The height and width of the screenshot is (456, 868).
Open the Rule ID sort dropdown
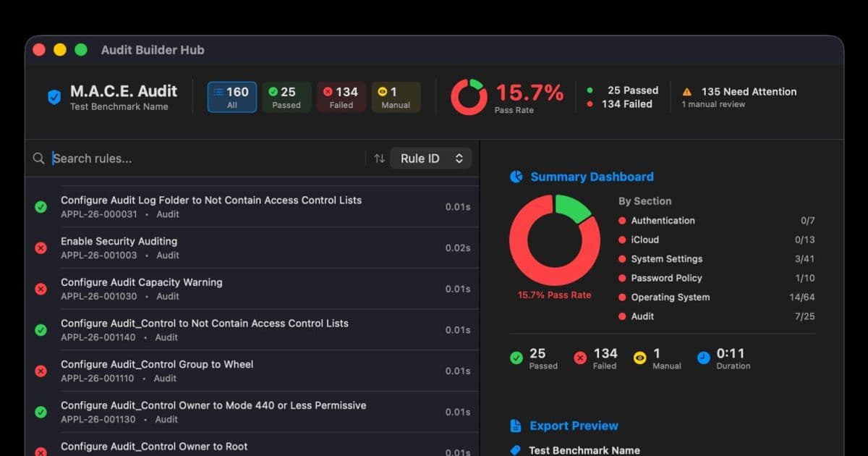click(x=431, y=158)
